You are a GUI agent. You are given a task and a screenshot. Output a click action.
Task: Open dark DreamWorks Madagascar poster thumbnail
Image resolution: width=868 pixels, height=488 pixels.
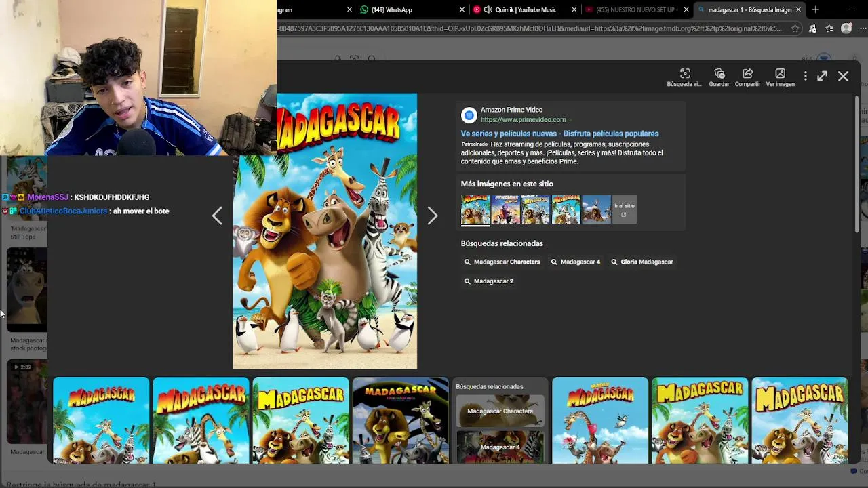(400, 420)
